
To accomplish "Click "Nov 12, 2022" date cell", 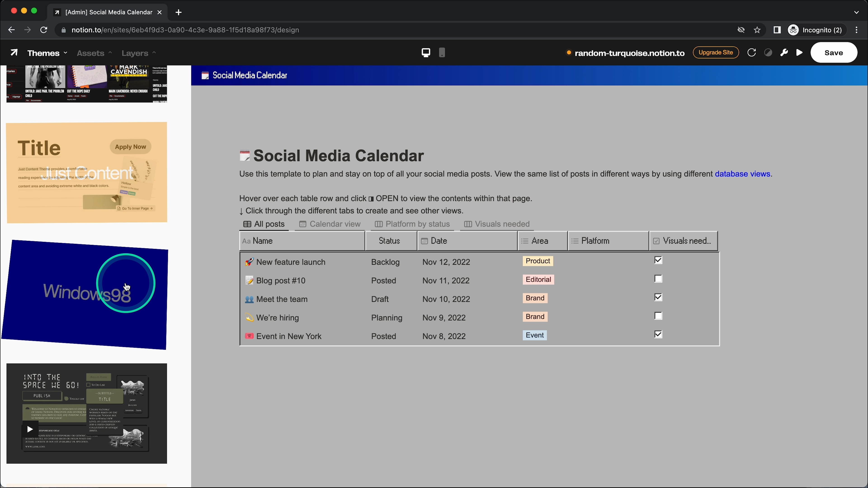I will (x=446, y=262).
